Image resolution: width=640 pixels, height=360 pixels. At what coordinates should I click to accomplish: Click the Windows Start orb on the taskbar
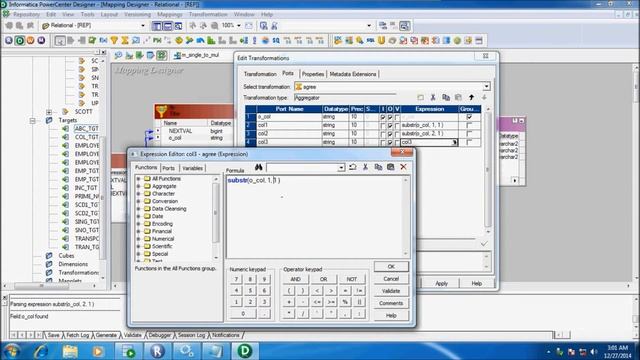point(12,351)
